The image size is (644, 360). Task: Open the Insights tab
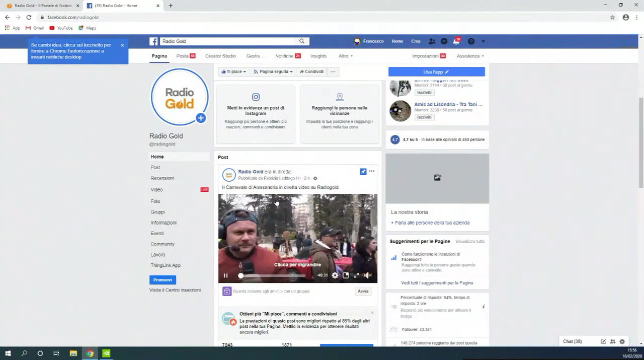[x=318, y=56]
